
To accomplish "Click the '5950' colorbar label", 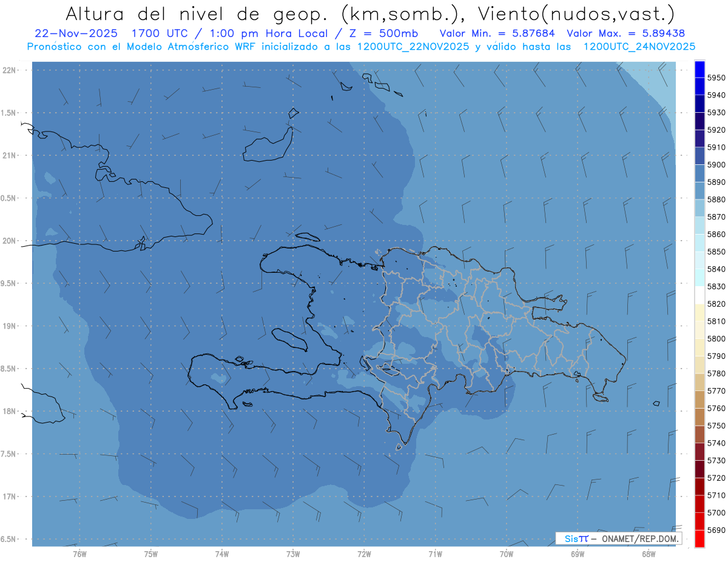I will tap(716, 78).
